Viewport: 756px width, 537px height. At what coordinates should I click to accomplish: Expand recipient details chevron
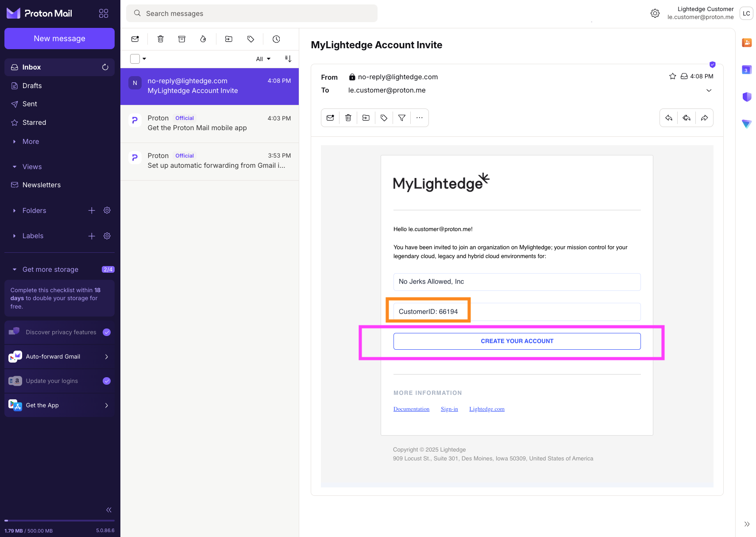(x=709, y=90)
